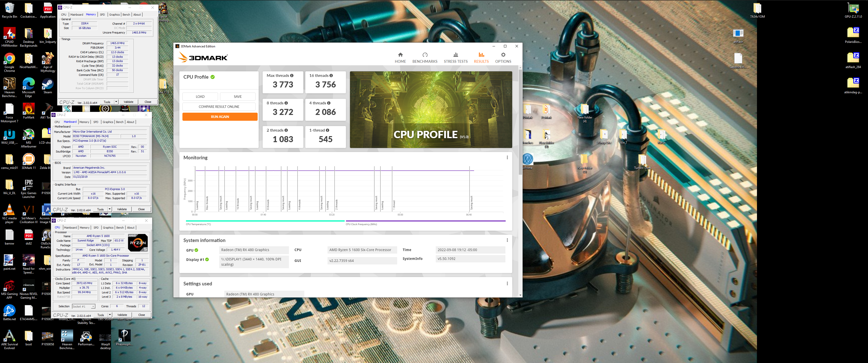Screen dimensions: 868x363
Task: Select the MSI Afterburner desktop shortcut
Action: click(29, 138)
